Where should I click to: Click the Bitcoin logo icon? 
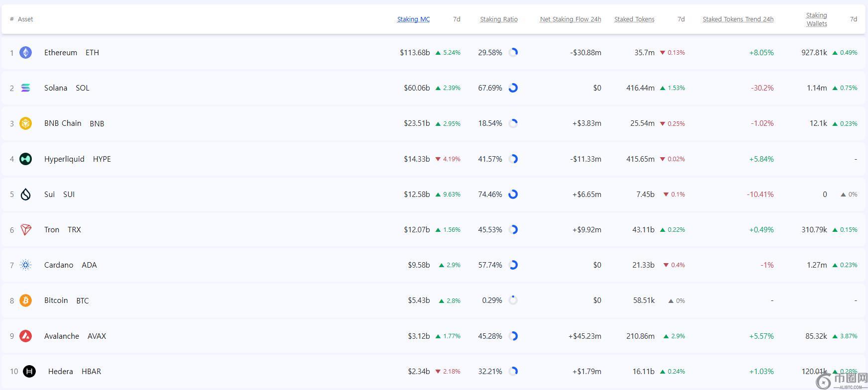click(x=25, y=300)
